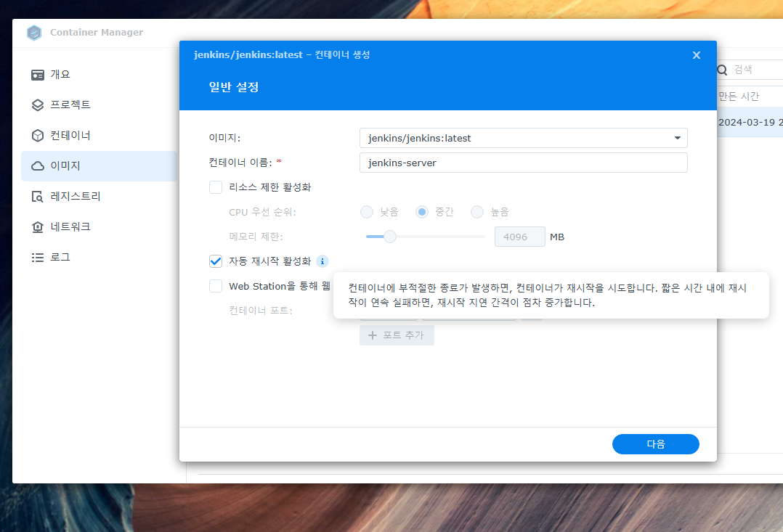Close the 컨테이너 생성 dialog

696,55
